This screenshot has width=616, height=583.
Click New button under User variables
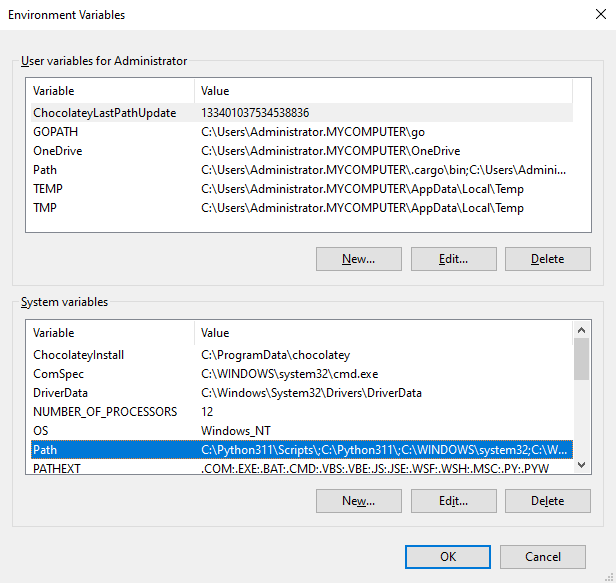358,259
